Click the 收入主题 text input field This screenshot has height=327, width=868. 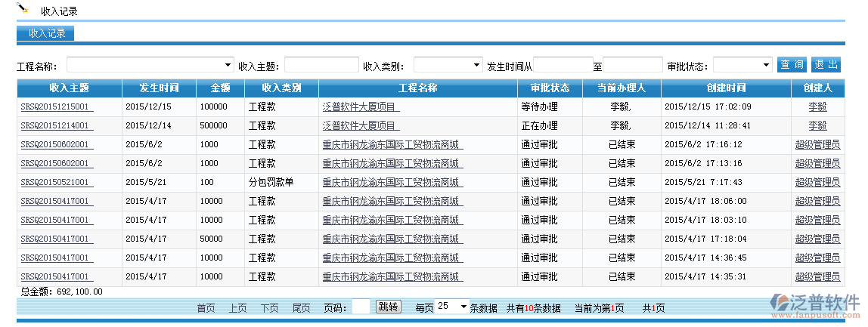(x=321, y=65)
